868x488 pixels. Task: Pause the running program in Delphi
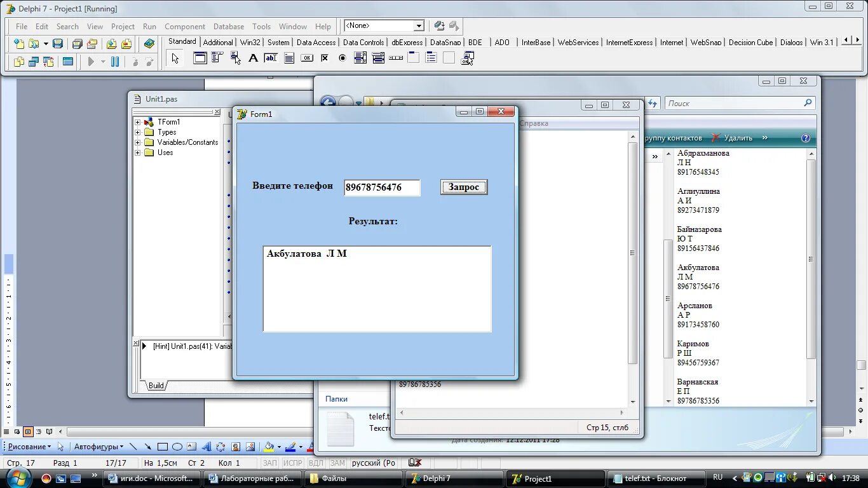point(115,62)
